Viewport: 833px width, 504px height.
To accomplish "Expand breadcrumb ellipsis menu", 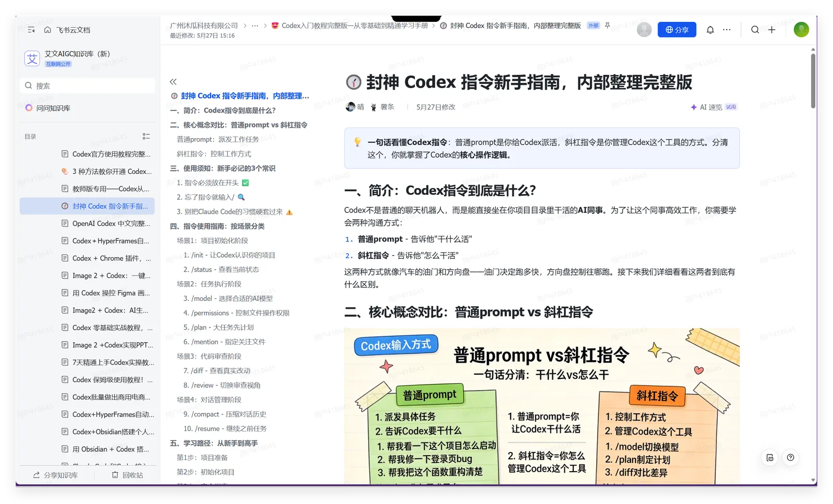I will coord(255,26).
